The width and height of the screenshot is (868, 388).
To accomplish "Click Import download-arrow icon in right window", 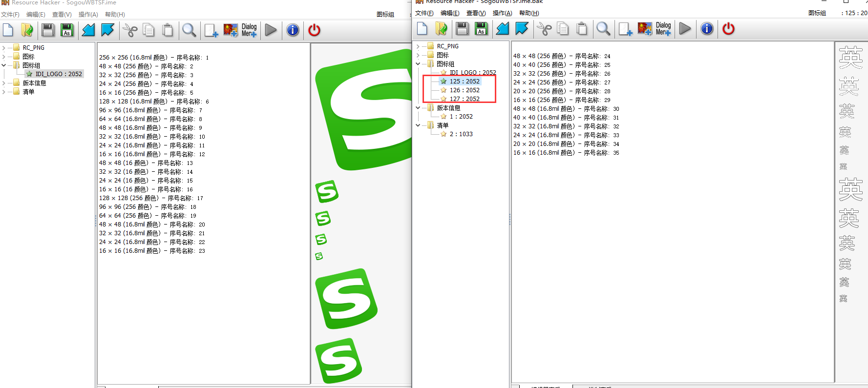I will 522,29.
